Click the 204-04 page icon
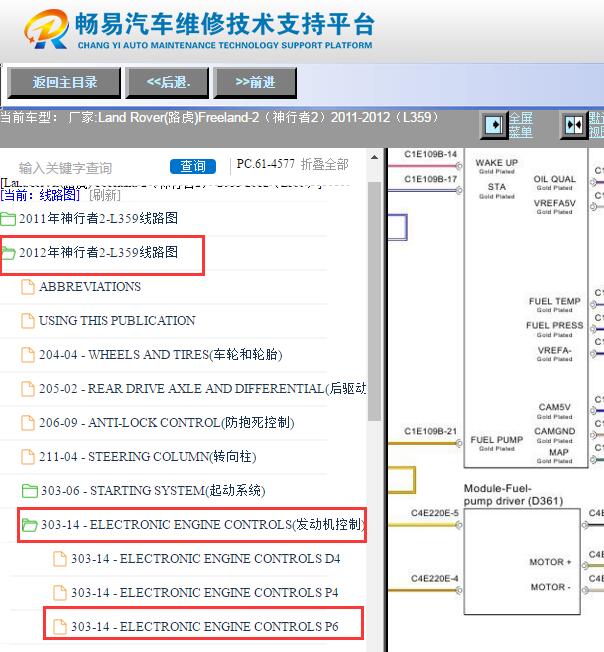 (28, 355)
